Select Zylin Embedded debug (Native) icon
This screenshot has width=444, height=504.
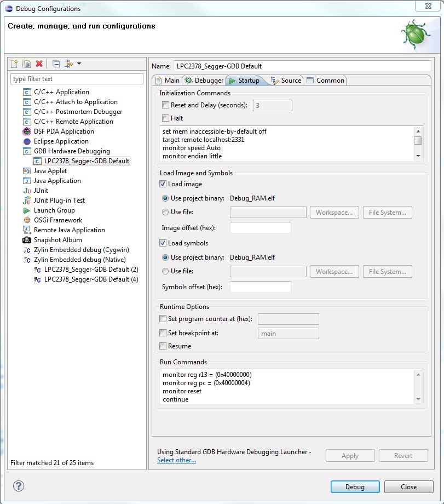(x=27, y=260)
